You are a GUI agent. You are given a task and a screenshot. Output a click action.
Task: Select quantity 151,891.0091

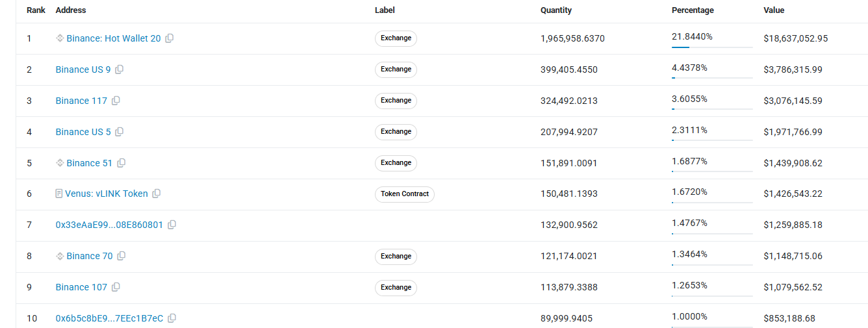tap(569, 163)
